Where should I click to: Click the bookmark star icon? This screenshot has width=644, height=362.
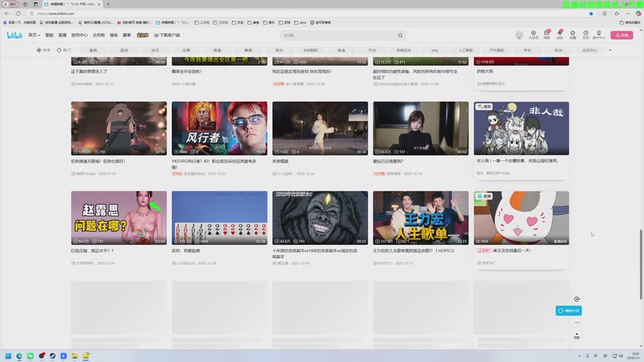(x=591, y=14)
